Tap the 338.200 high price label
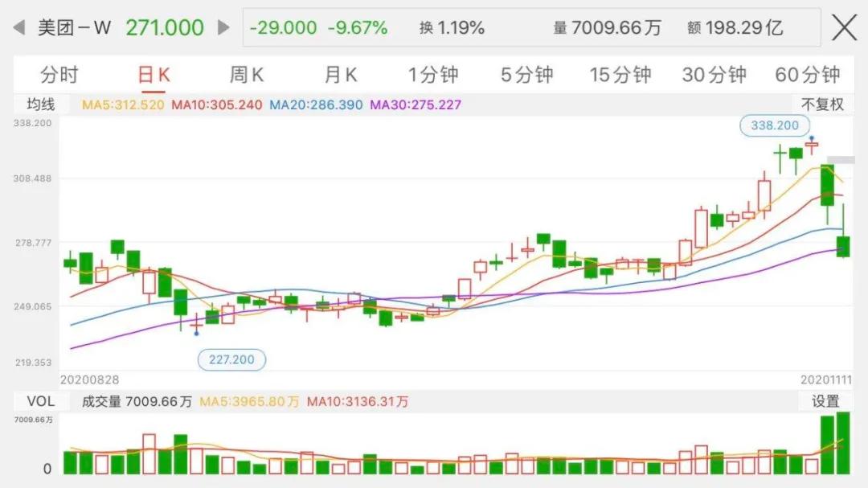 click(775, 125)
